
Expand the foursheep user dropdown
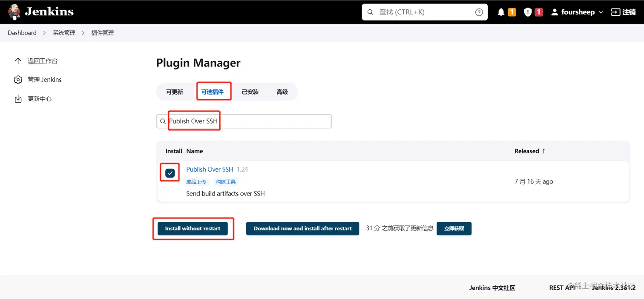click(x=601, y=12)
